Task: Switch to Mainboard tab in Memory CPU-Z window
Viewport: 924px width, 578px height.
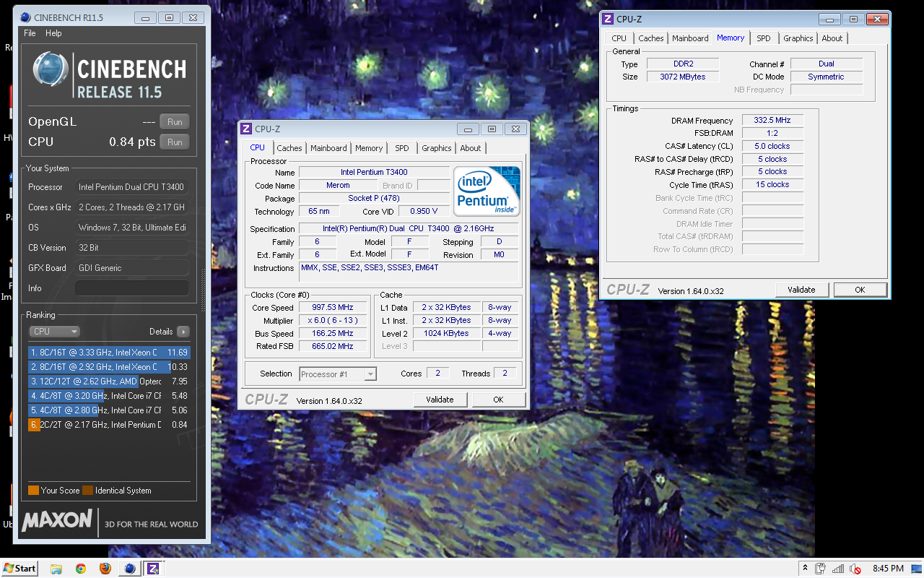Action: tap(690, 38)
